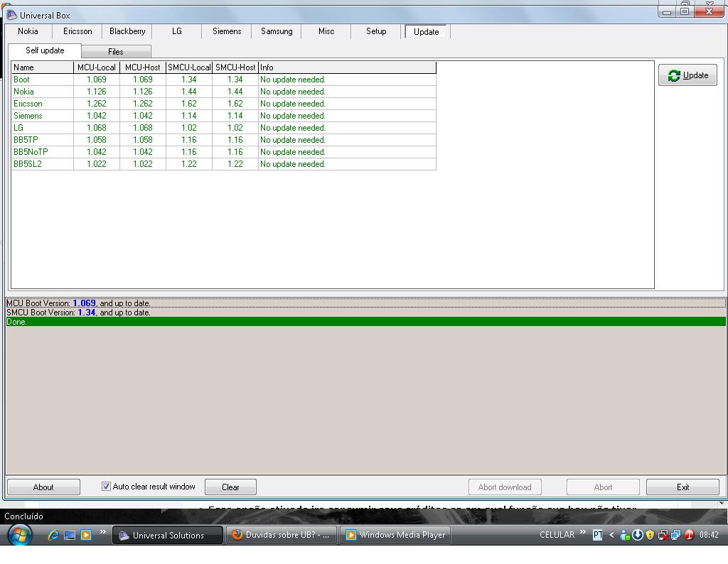Show hidden system tray icons arrow

pos(611,535)
